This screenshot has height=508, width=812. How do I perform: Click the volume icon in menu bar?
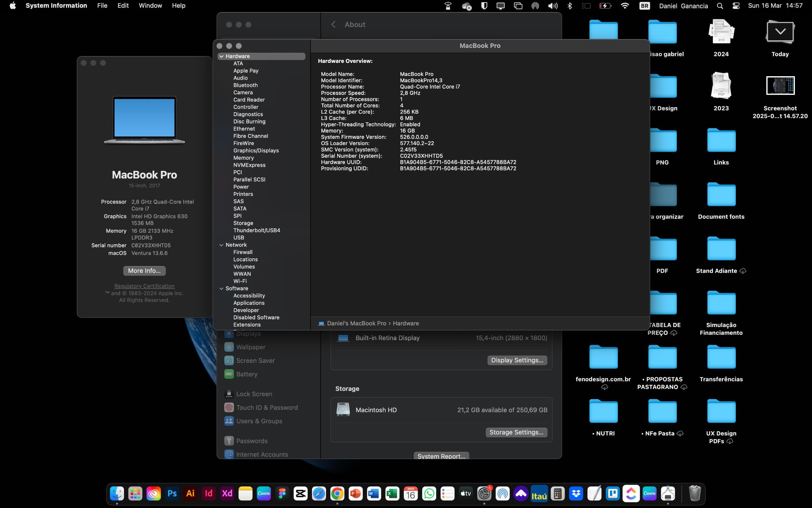[x=553, y=6]
